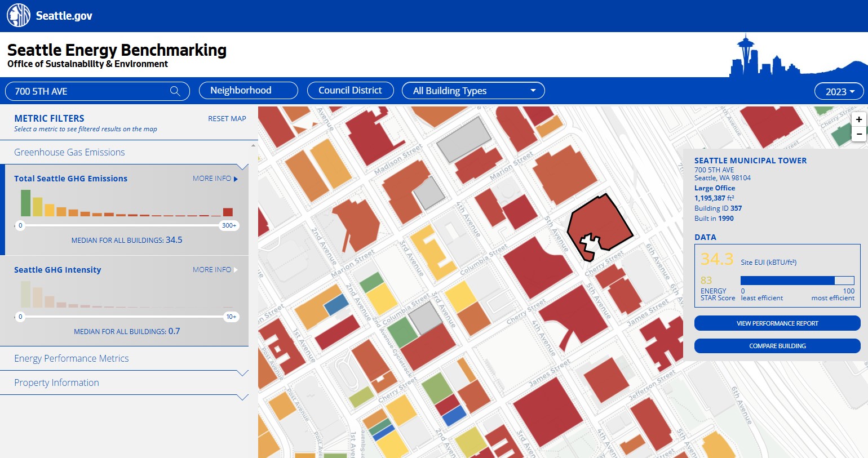Click minimum handle of Total GHG Emissions slider
Image resolution: width=868 pixels, height=458 pixels.
click(20, 225)
